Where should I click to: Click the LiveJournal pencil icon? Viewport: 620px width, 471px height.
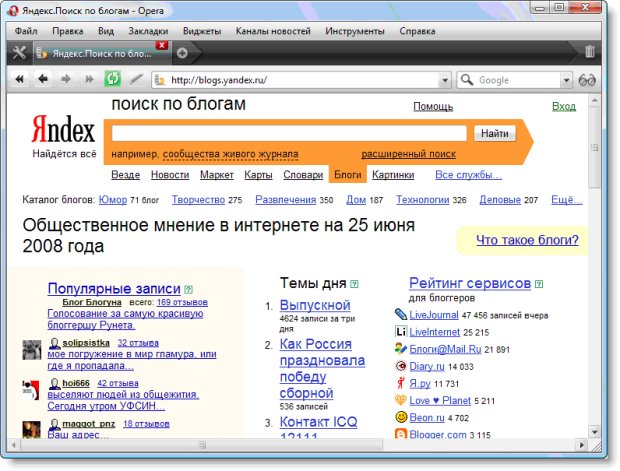[x=401, y=314]
